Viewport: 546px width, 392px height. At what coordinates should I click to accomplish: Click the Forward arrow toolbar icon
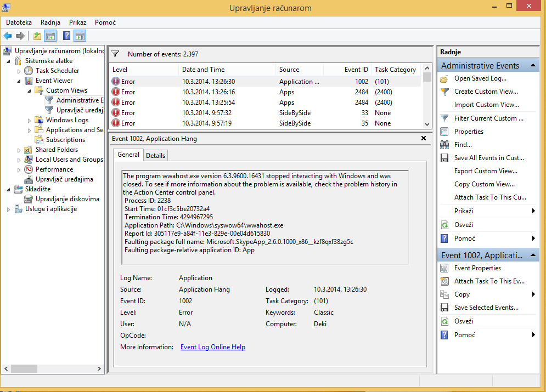(20, 36)
